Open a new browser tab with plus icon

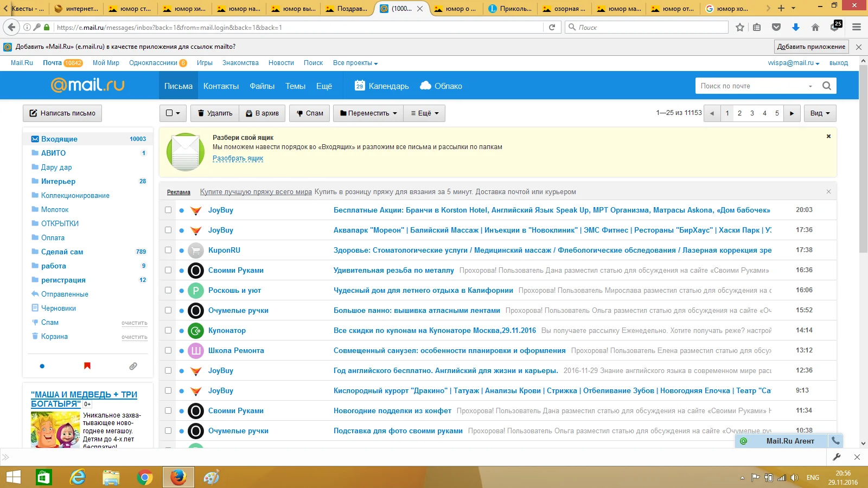click(x=781, y=8)
